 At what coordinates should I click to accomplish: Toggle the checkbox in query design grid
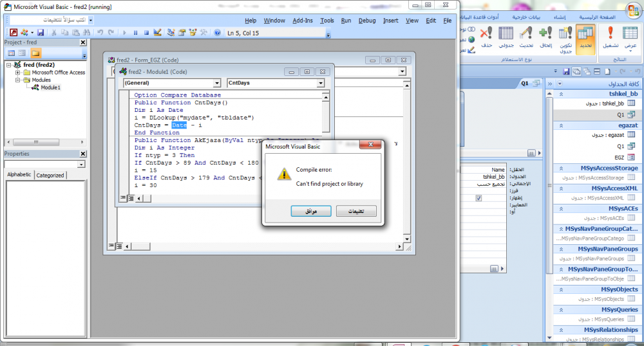[478, 198]
